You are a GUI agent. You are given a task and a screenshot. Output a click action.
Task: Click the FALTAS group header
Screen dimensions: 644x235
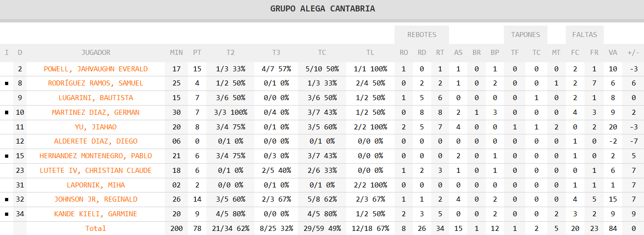(584, 34)
